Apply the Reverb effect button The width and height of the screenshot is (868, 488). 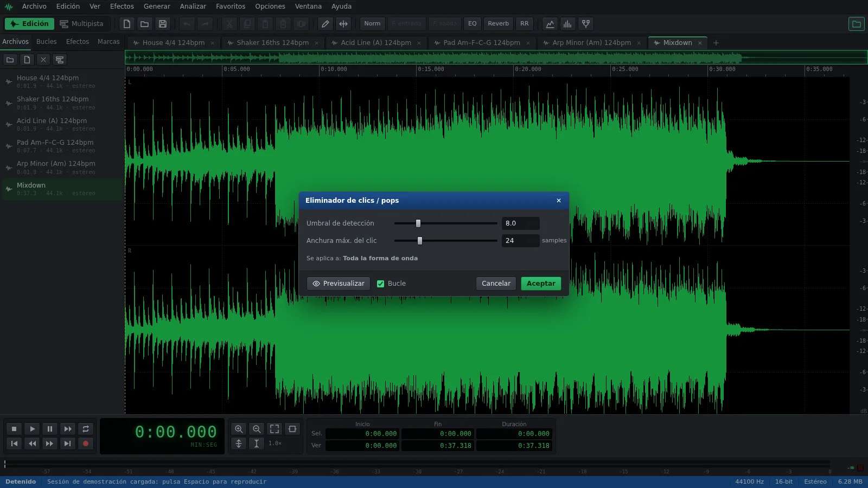499,24
